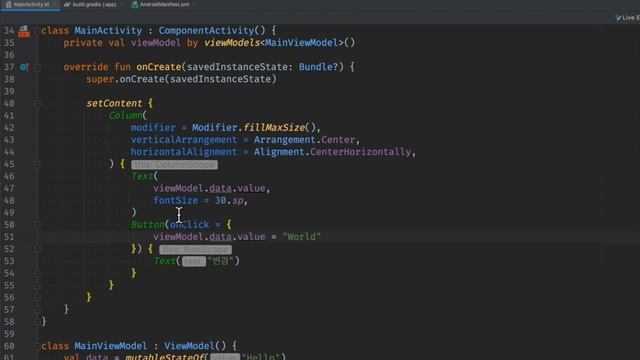Click the 'value:' parameter hint before "Hello"
The width and height of the screenshot is (640, 360).
click(x=225, y=357)
